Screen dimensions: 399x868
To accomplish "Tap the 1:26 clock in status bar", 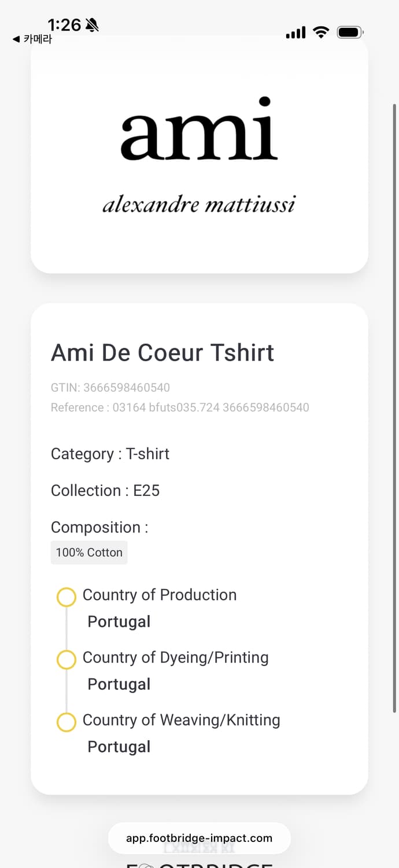I will pyautogui.click(x=64, y=25).
